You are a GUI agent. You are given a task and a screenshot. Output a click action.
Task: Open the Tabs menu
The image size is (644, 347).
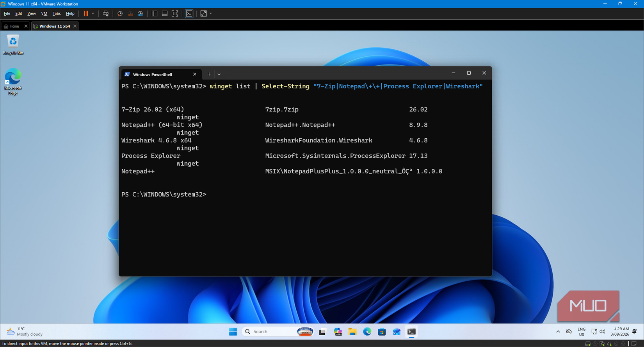[57, 14]
